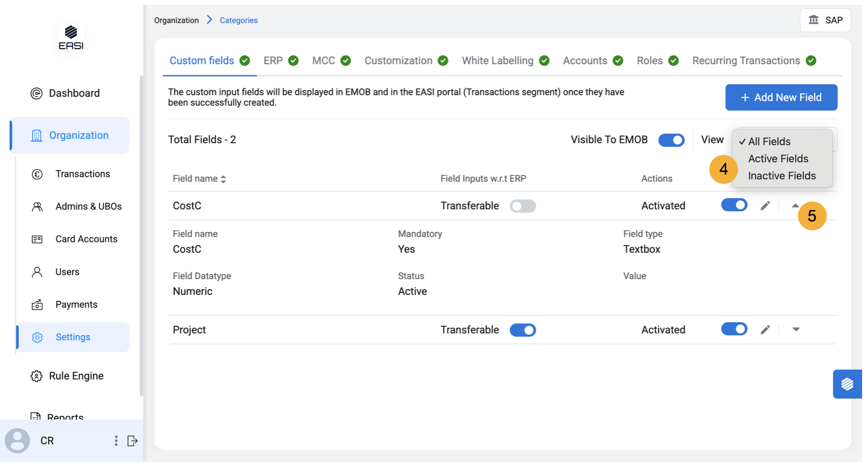The image size is (868, 471).
Task: Click the Rule Engine gear icon
Action: coord(36,376)
